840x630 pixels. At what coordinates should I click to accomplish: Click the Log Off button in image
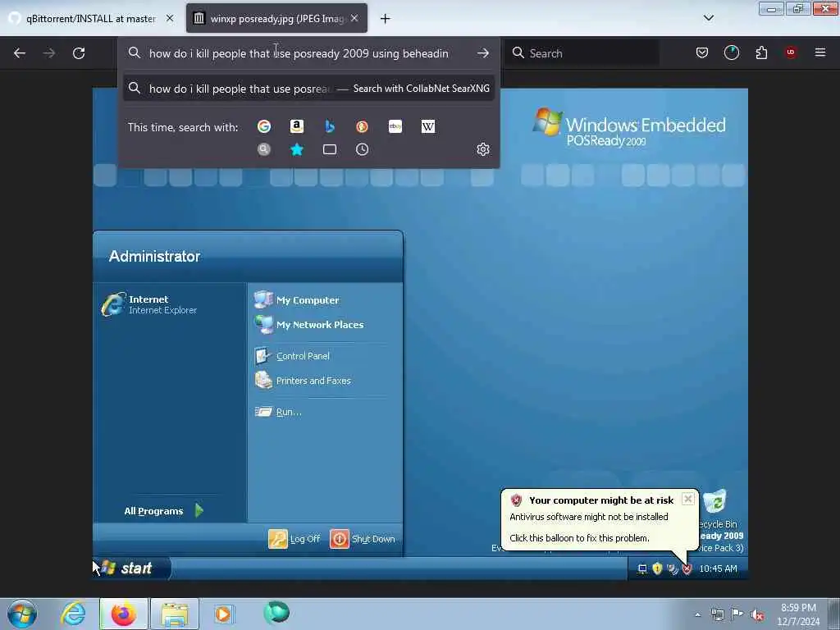tap(294, 539)
